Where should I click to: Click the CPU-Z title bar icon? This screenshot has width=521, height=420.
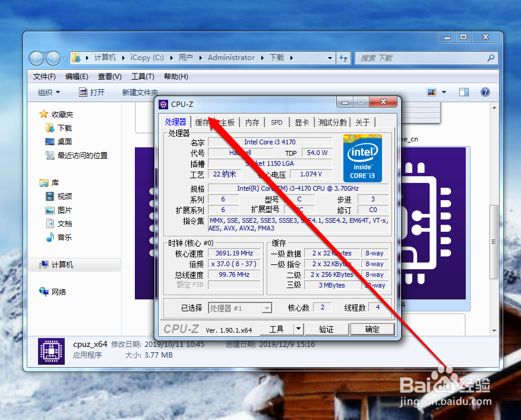coord(163,105)
